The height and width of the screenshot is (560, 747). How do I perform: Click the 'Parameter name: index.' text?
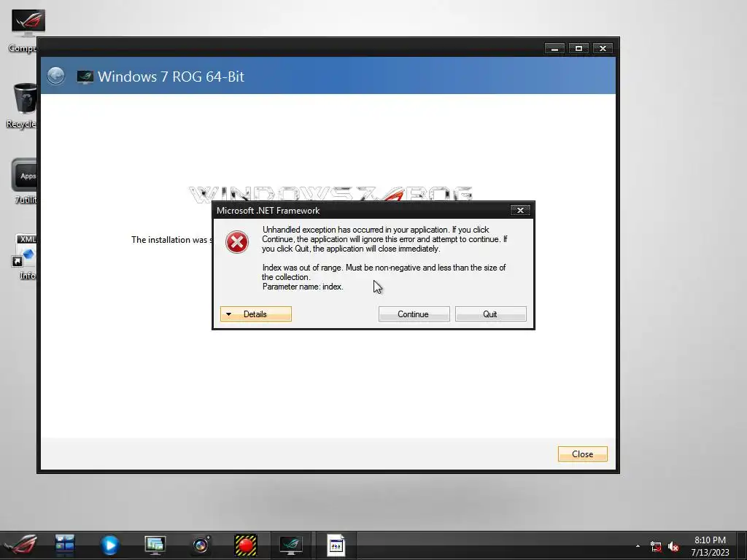point(303,287)
